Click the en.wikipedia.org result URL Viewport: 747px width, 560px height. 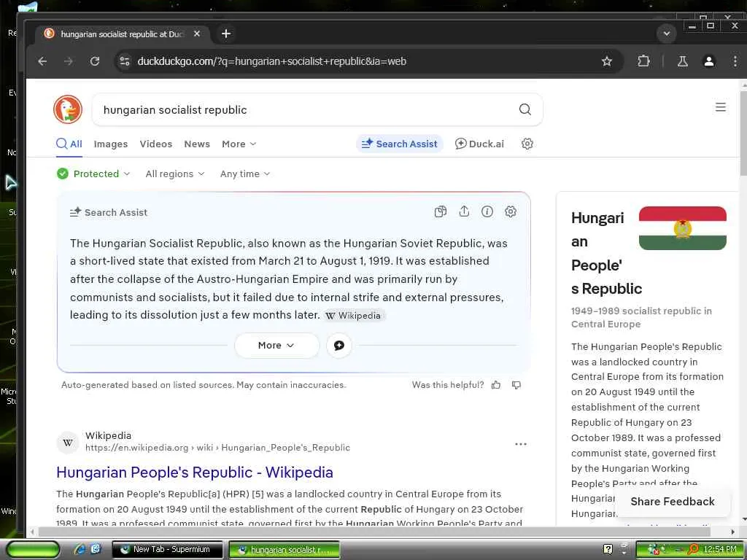pyautogui.click(x=217, y=448)
